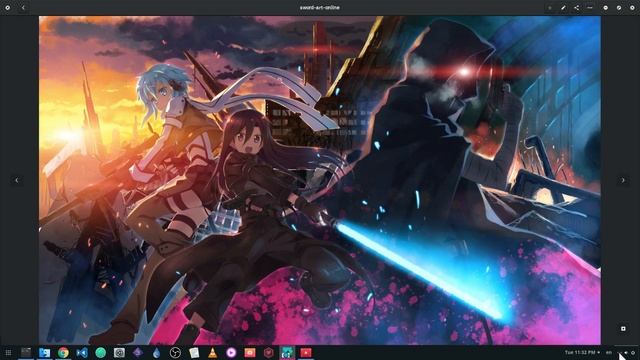
Task: Launch OBS Studio from the taskbar
Action: (x=175, y=352)
